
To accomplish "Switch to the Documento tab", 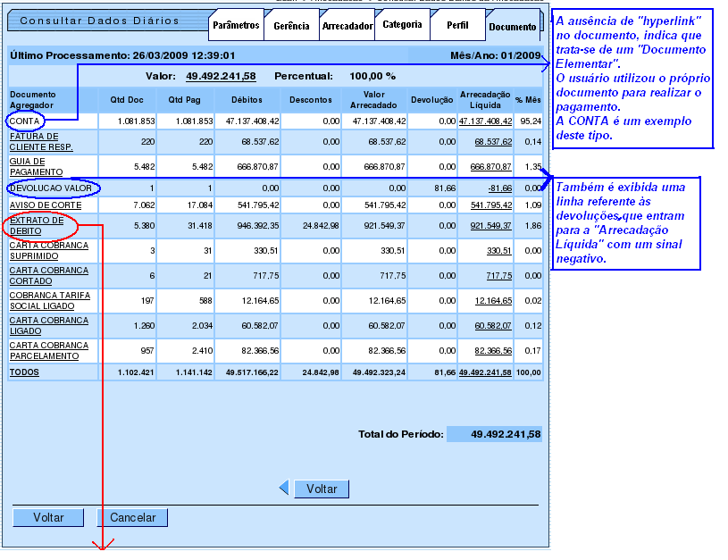I will point(514,26).
